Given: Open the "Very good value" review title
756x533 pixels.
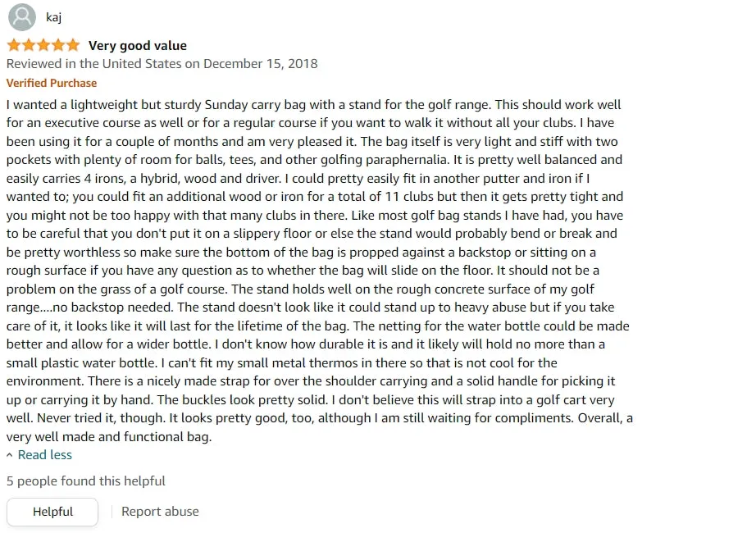Looking at the screenshot, I should (x=138, y=46).
